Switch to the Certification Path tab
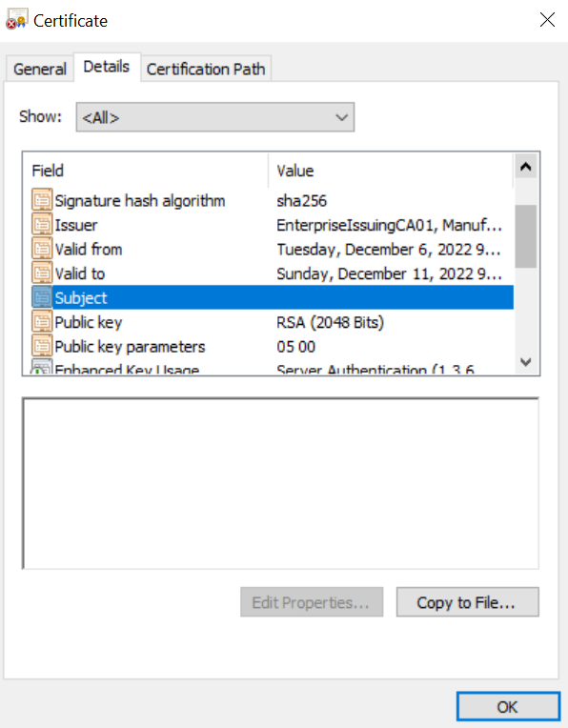This screenshot has width=568, height=728. (x=206, y=70)
